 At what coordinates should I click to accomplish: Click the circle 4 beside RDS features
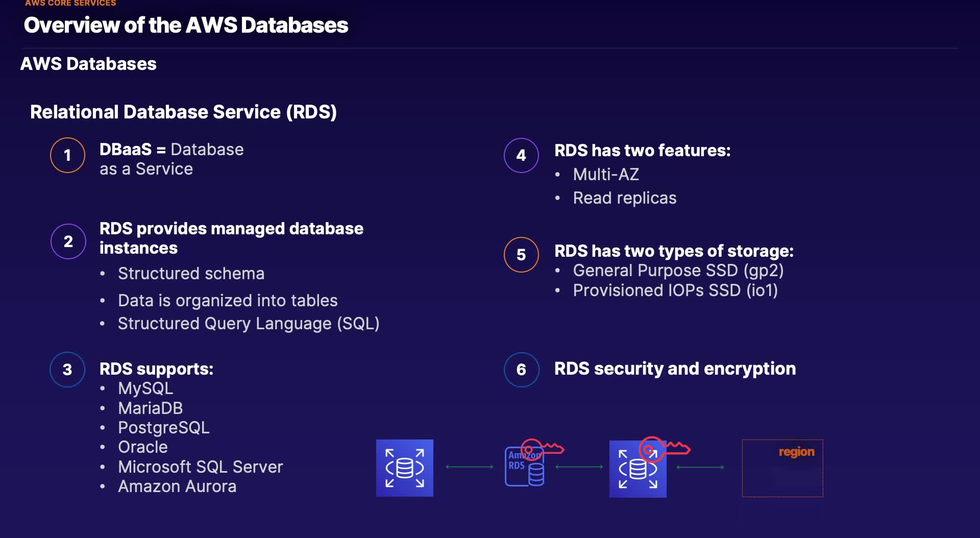(x=521, y=155)
